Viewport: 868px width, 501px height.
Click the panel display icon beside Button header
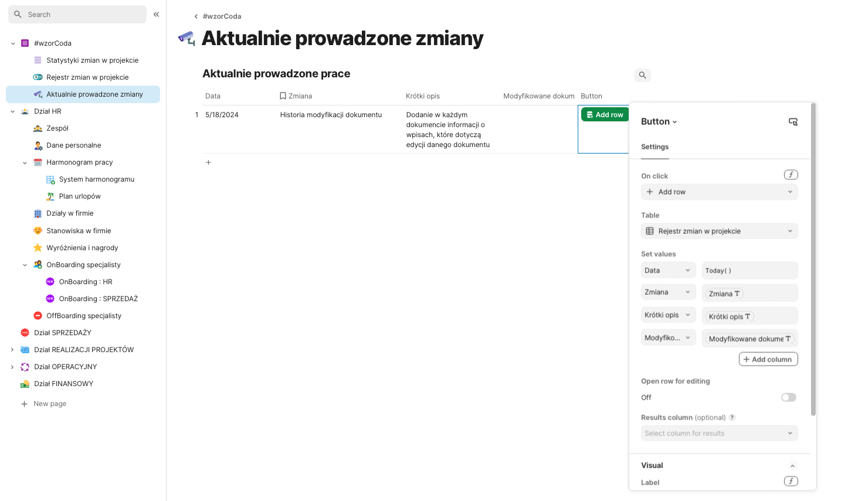[x=793, y=122]
